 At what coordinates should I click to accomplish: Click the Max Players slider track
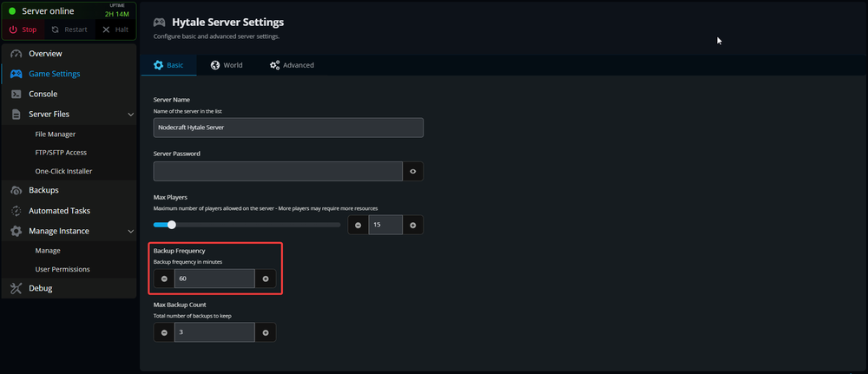click(247, 225)
